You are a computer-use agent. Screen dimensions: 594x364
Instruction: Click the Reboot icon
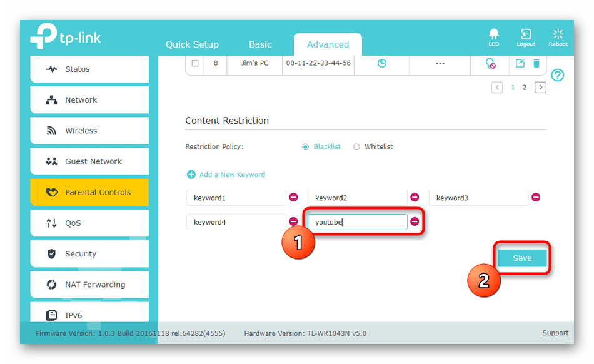coord(558,35)
